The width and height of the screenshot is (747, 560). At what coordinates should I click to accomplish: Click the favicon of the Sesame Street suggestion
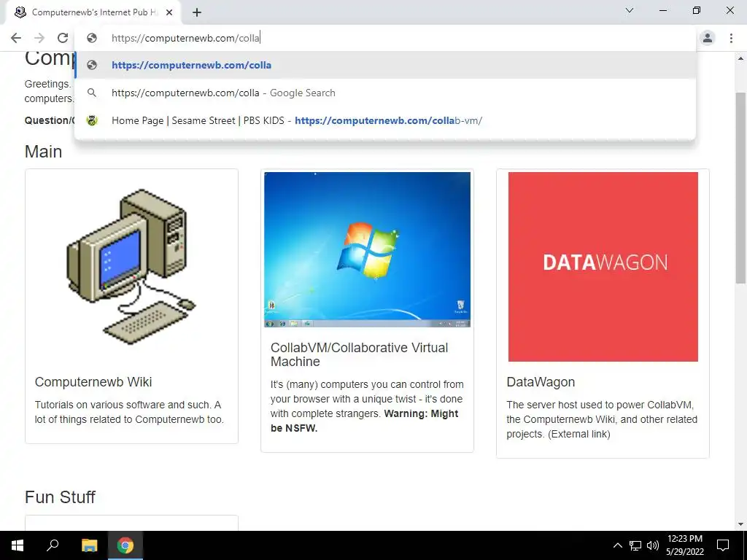tap(92, 120)
